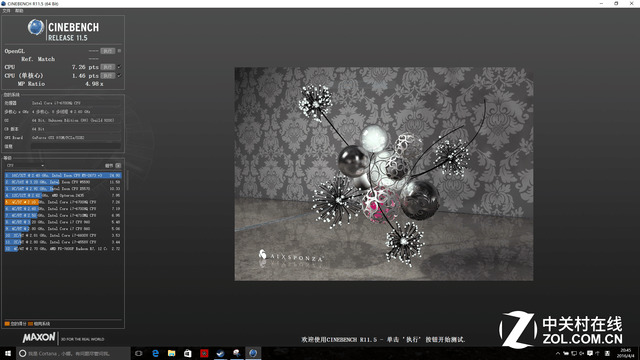Open the Windows Store taskbar icon
The height and width of the screenshot is (360, 640).
[x=188, y=353]
